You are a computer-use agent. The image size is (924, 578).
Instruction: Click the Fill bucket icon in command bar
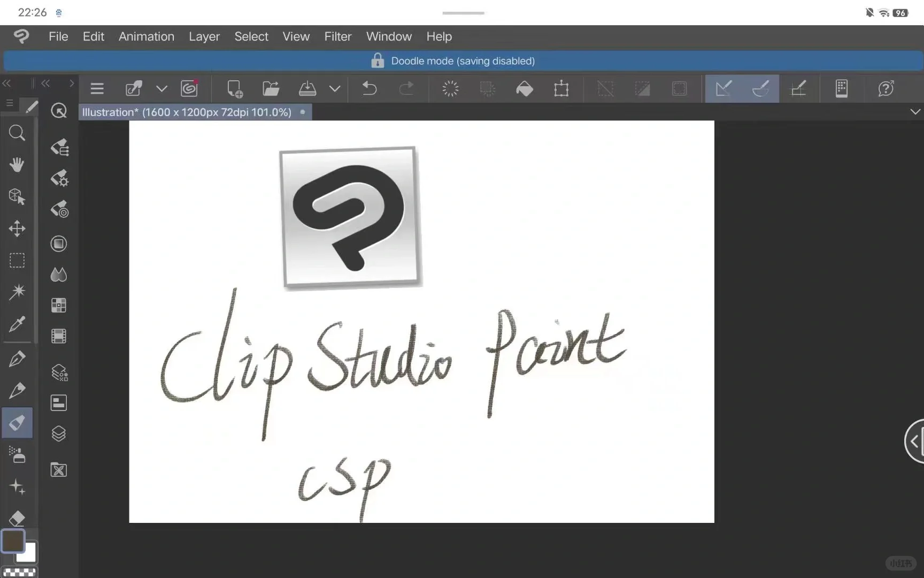pyautogui.click(x=525, y=88)
